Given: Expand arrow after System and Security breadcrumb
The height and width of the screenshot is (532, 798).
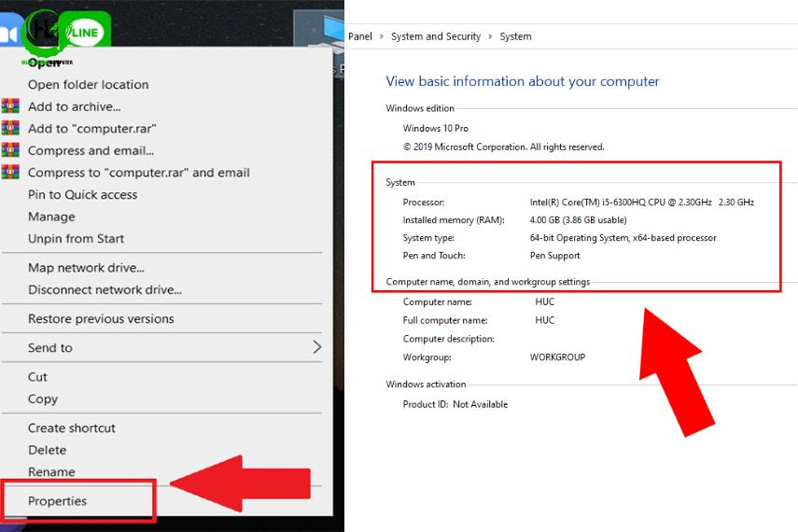Looking at the screenshot, I should [490, 36].
